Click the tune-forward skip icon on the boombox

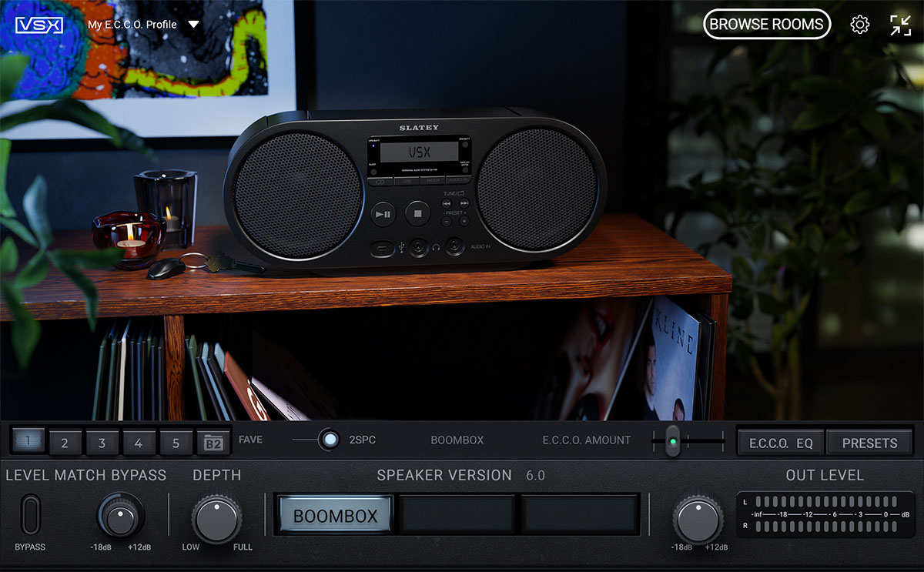464,202
